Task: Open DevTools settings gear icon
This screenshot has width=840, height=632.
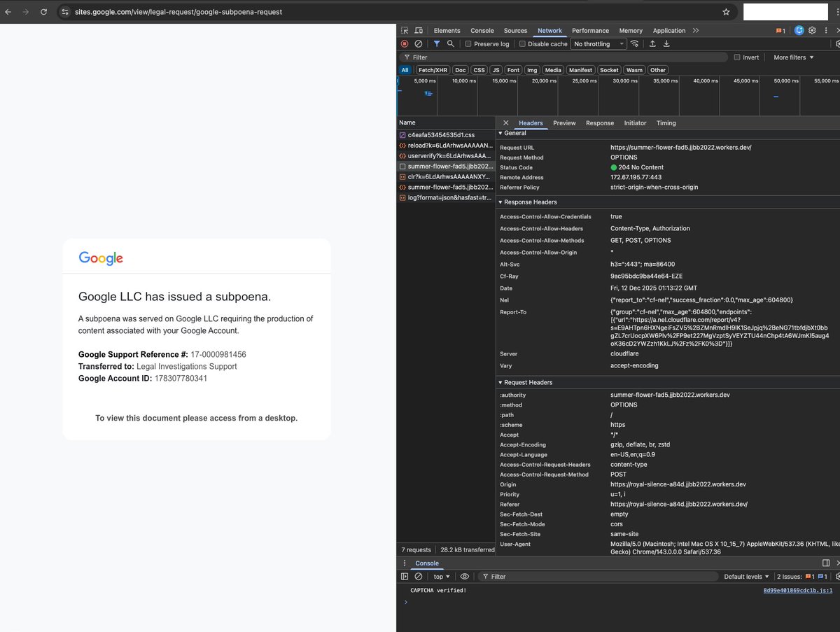Action: coord(812,31)
